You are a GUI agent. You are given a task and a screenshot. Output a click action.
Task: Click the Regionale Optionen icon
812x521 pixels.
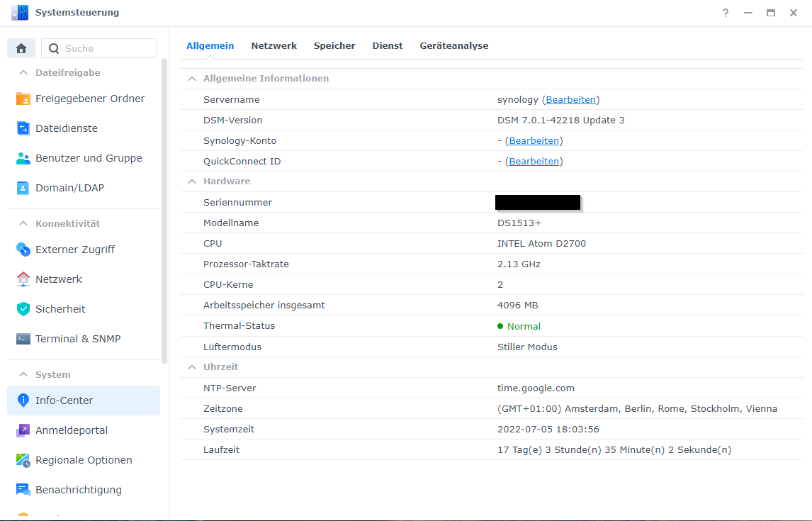(23, 460)
